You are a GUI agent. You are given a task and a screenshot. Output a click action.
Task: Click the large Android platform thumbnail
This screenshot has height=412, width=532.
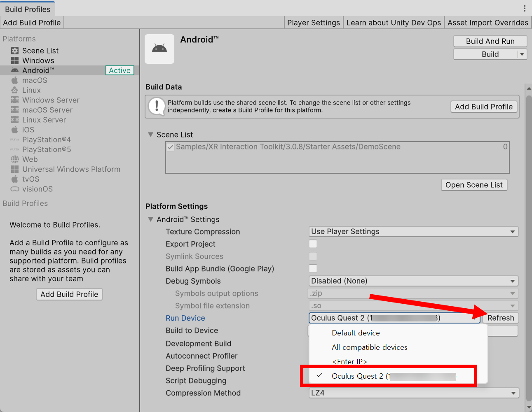(159, 49)
